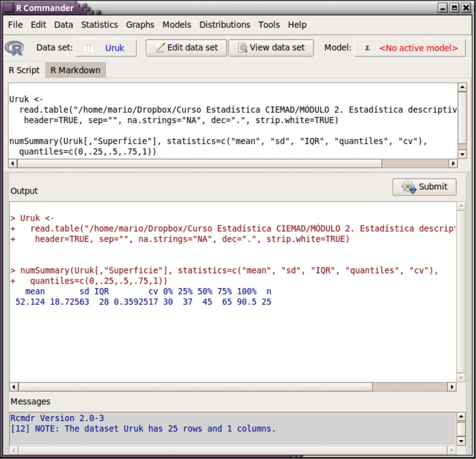Click the Edit data set button
The image size is (476, 459).
coord(186,48)
